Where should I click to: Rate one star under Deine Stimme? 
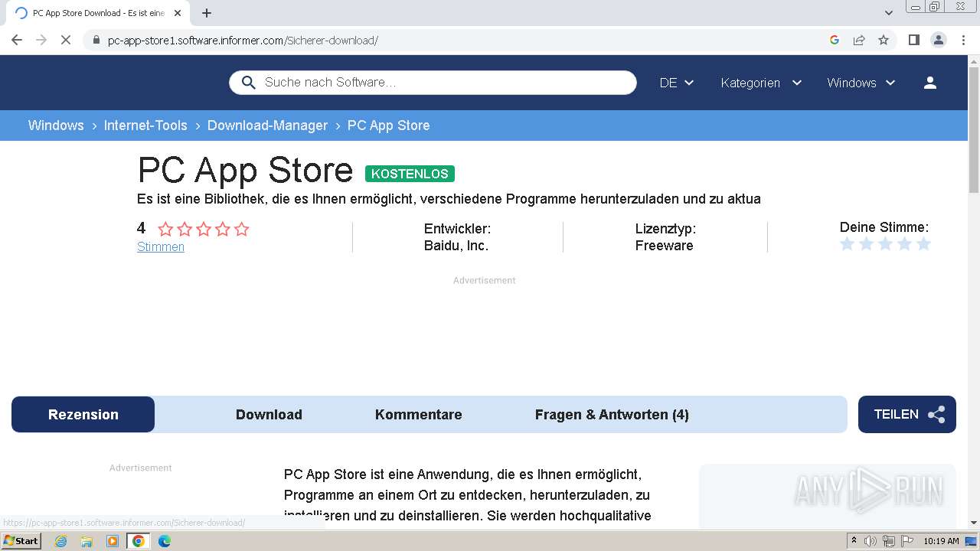(x=847, y=244)
